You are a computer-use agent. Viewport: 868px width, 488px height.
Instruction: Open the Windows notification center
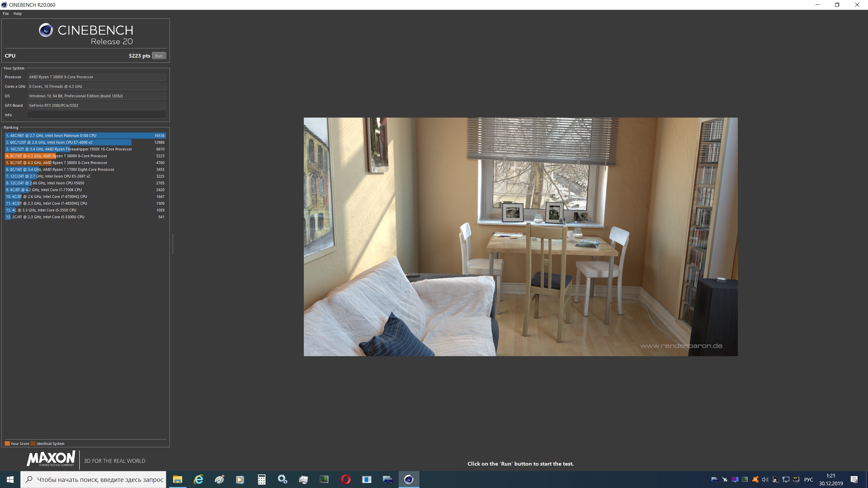pyautogui.click(x=854, y=480)
